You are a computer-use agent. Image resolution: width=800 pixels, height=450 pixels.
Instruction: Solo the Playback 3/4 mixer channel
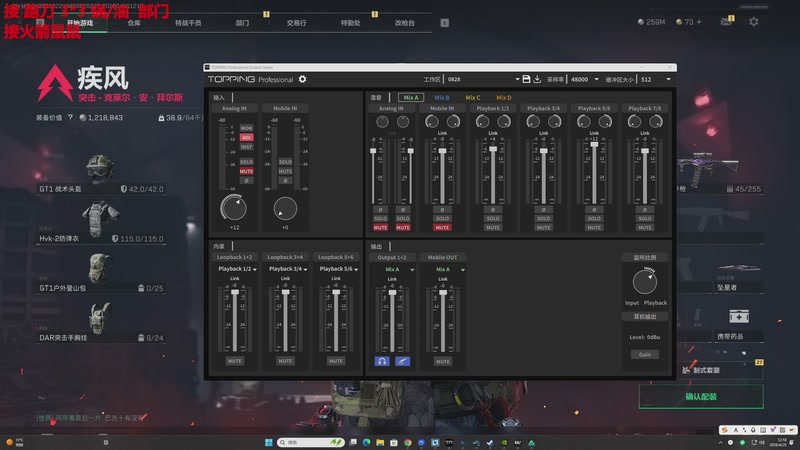pos(543,218)
